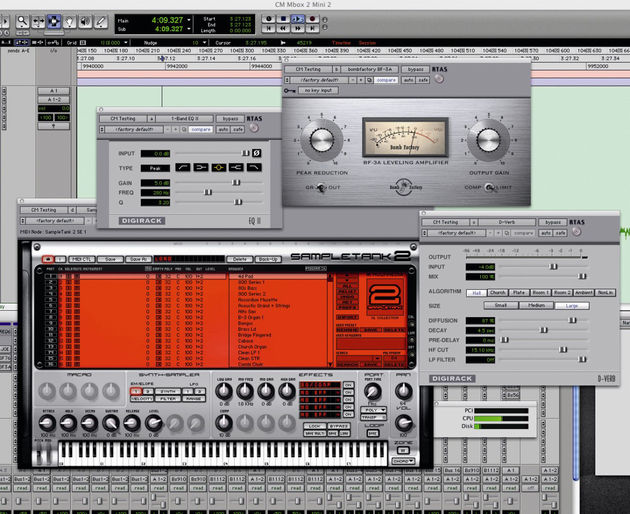The height and width of the screenshot is (514, 630).
Task: Open the POLY mode dropdown in SampleTank
Action: (x=374, y=410)
